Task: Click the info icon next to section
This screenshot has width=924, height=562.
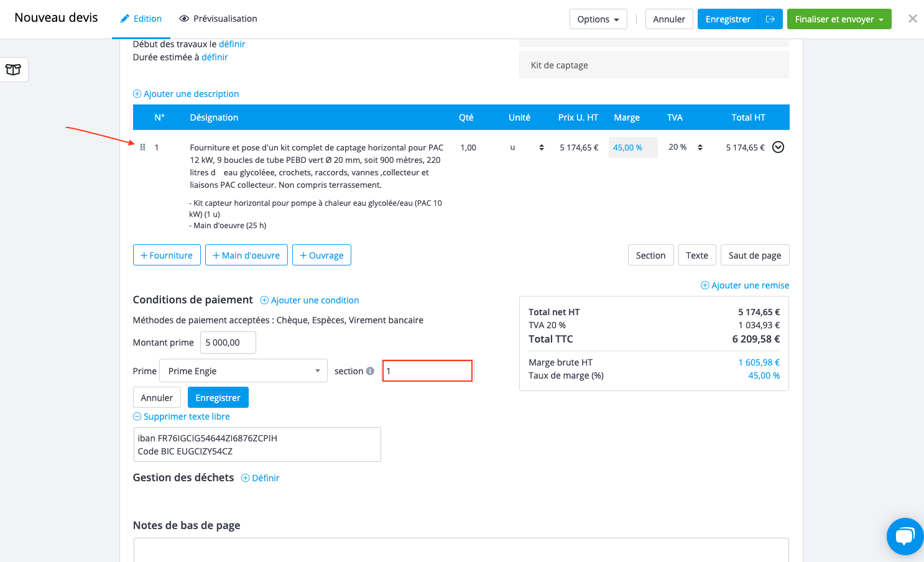Action: (x=371, y=371)
